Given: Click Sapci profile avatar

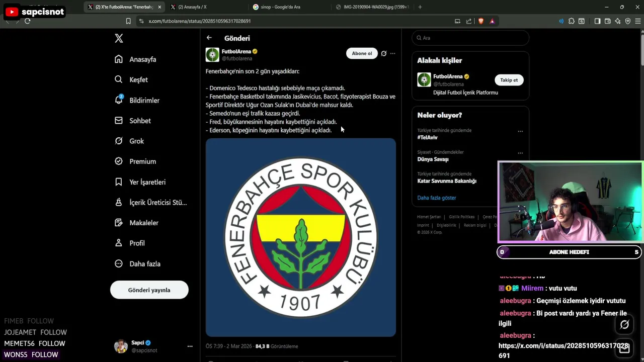Looking at the screenshot, I should (x=121, y=346).
